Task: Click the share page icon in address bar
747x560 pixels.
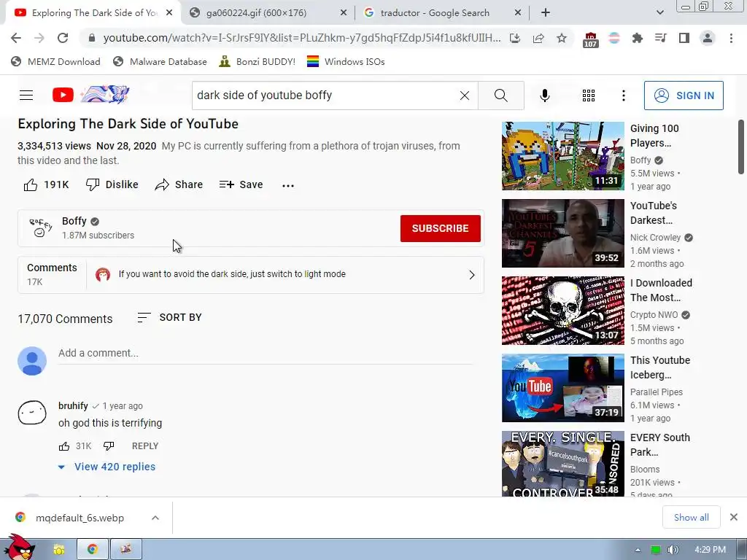Action: (538, 38)
